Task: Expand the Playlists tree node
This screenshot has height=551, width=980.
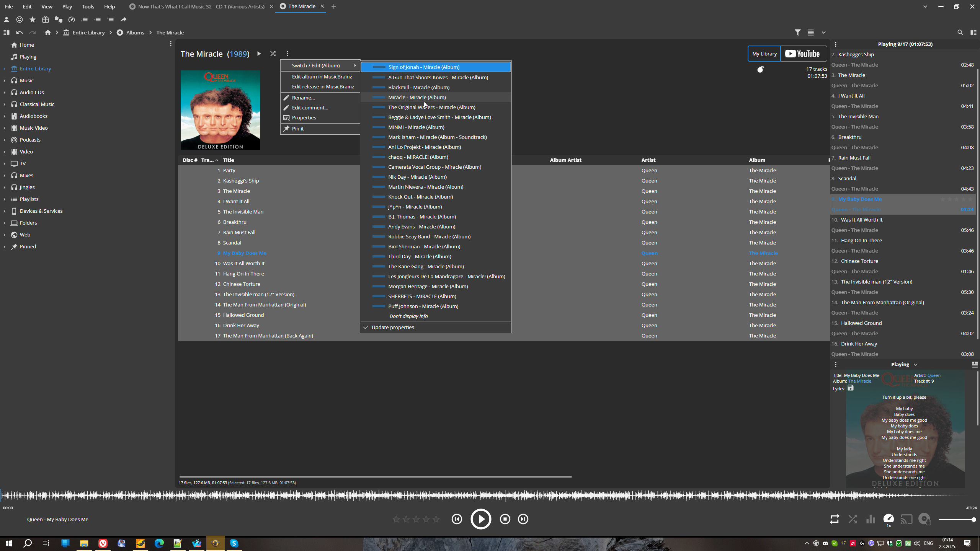Action: click(4, 199)
